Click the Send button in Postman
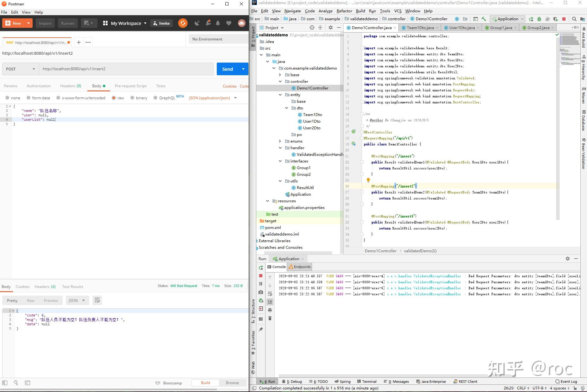 tap(228, 69)
